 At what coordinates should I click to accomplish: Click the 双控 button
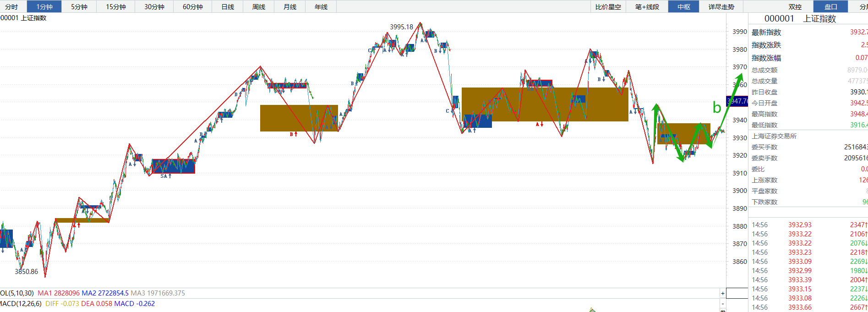tap(795, 7)
